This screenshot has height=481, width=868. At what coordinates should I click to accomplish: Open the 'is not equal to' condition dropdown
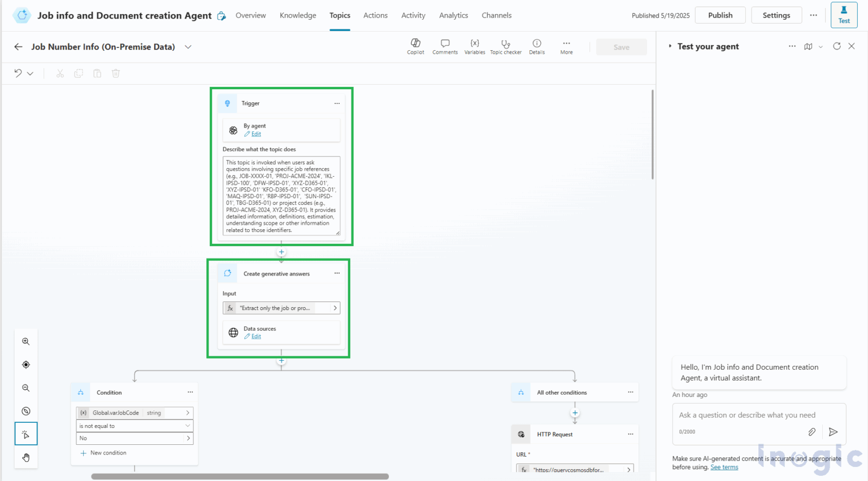point(134,426)
